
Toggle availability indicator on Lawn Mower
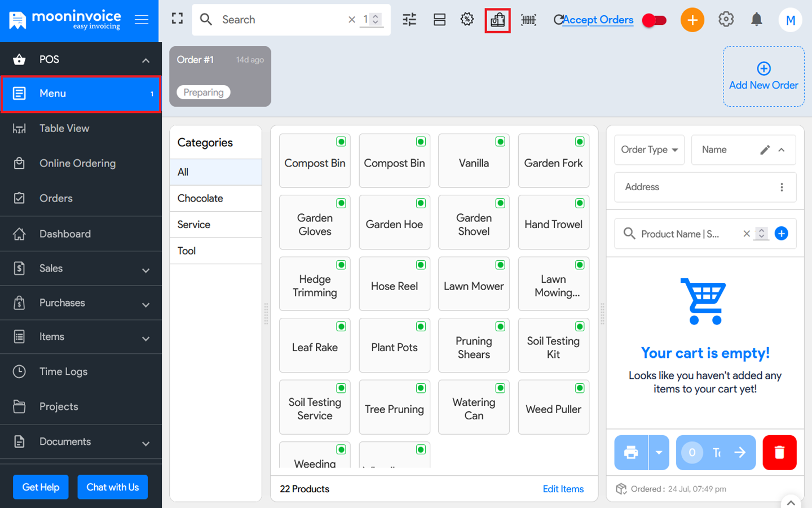pos(500,265)
